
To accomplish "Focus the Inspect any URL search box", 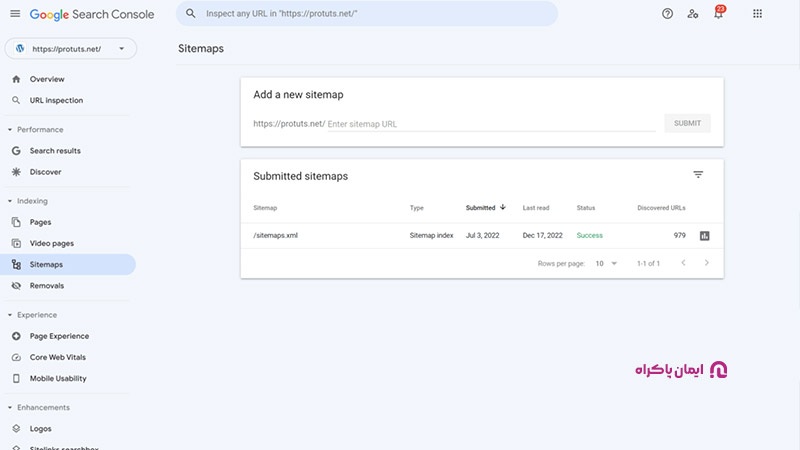I will [367, 14].
